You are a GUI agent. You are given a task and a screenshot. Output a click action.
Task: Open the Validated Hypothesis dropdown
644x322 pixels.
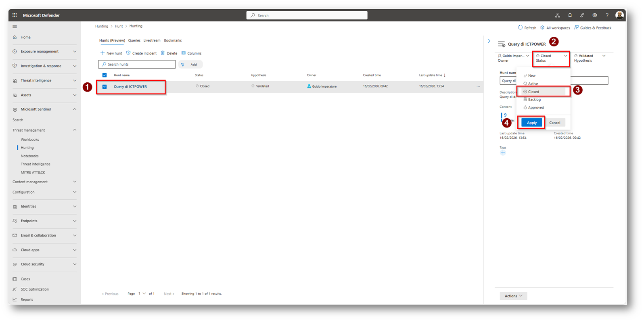tap(590, 58)
